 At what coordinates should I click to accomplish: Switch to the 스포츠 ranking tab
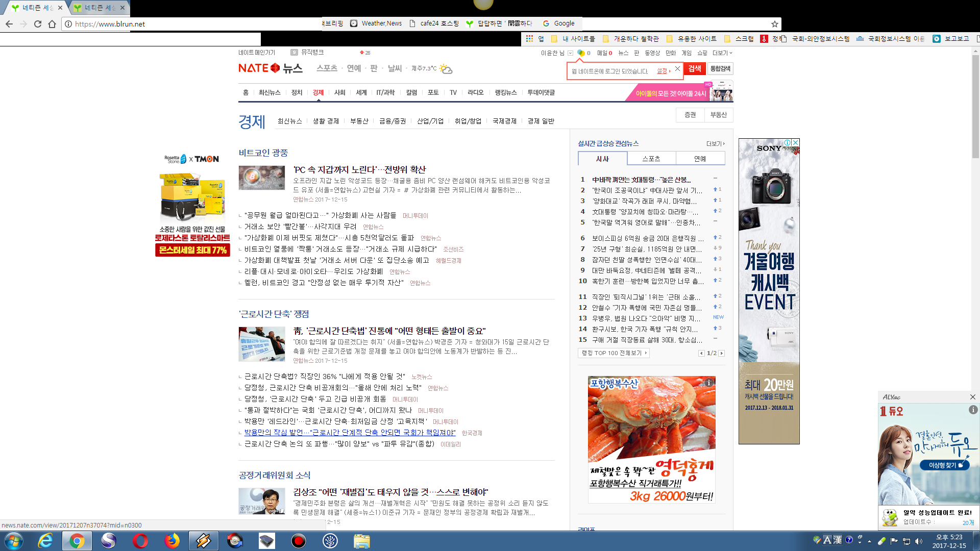tap(651, 159)
